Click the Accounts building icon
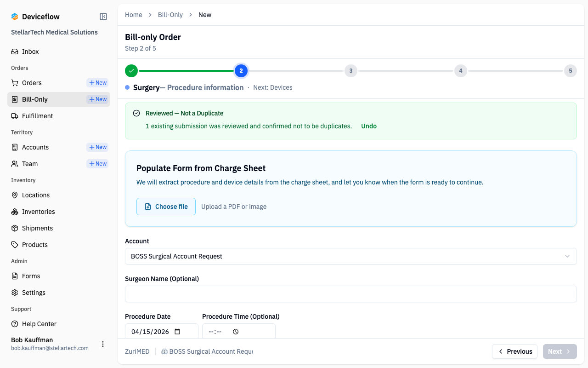The height and width of the screenshot is (368, 588). pyautogui.click(x=15, y=147)
